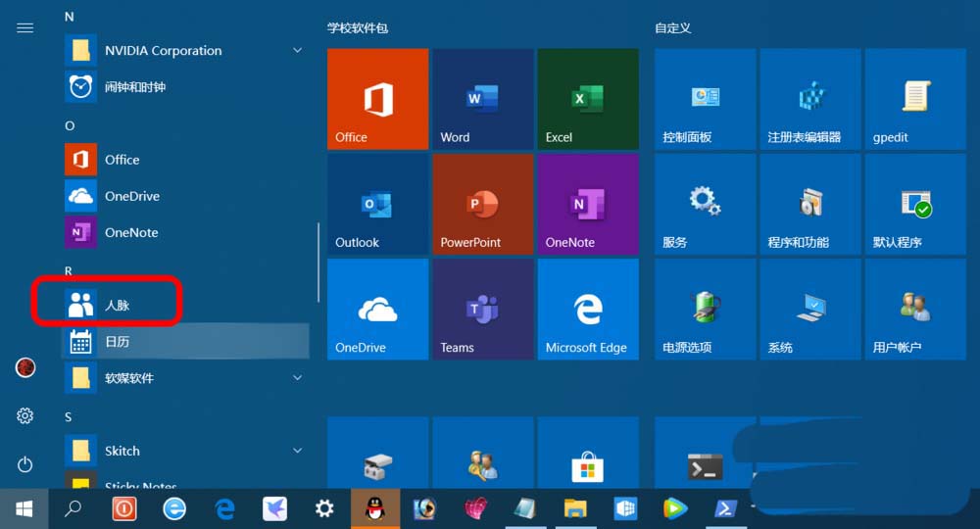The width and height of the screenshot is (980, 529).
Task: Open the OneDrive tile
Action: coord(377,310)
